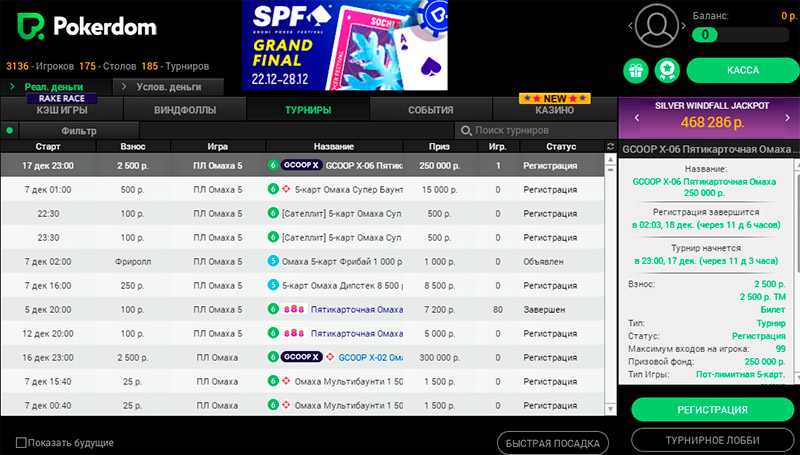Sort by the Название column header

point(334,146)
